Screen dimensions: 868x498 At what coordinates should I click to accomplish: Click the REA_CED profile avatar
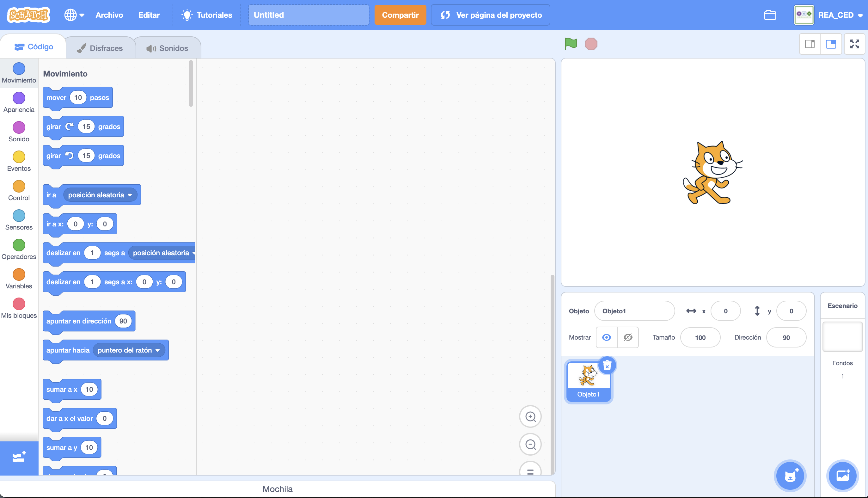[804, 15]
